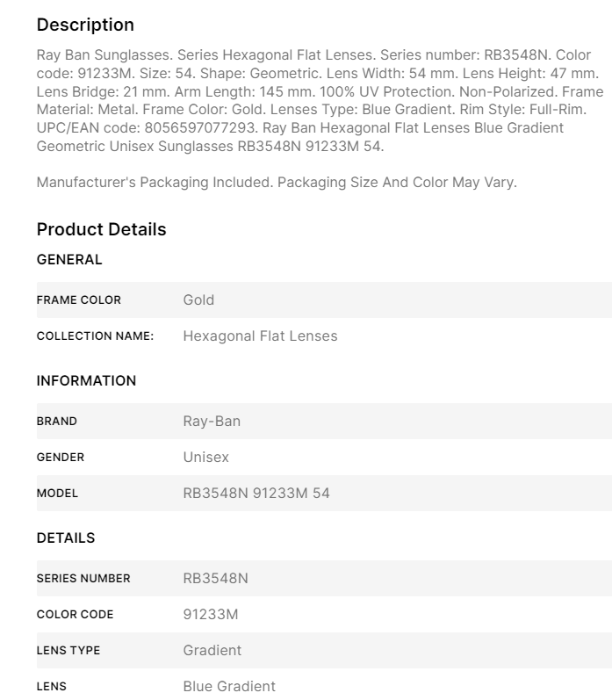Click the Gold value in Frame Color row
The image size is (612, 700).
pos(198,300)
